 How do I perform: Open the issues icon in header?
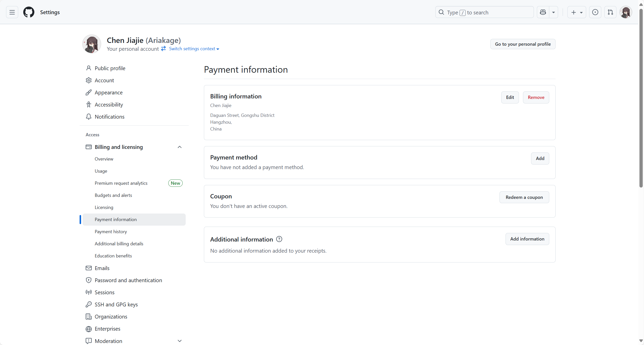595,12
